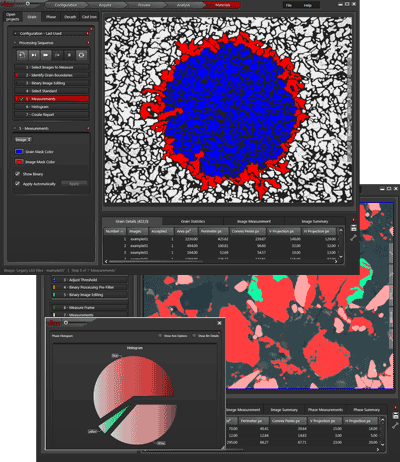
Task: Click the wrench settings icon beside Grain table
Action: pos(354,238)
